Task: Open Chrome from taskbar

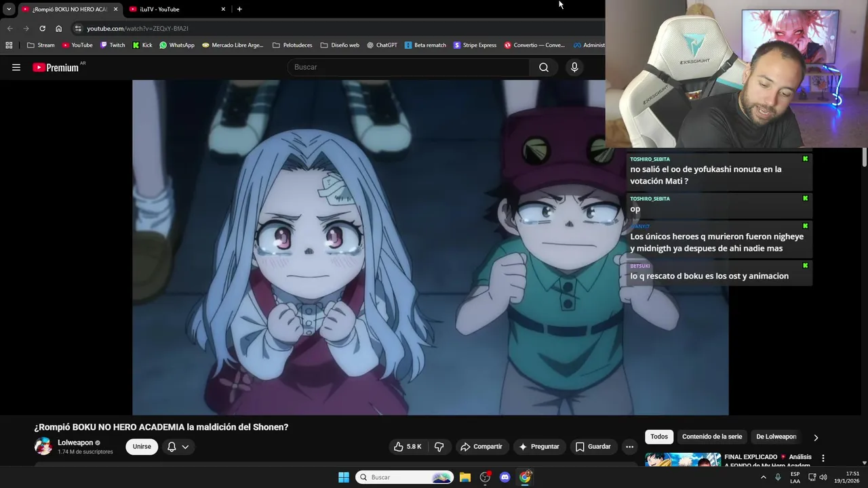Action: click(525, 477)
